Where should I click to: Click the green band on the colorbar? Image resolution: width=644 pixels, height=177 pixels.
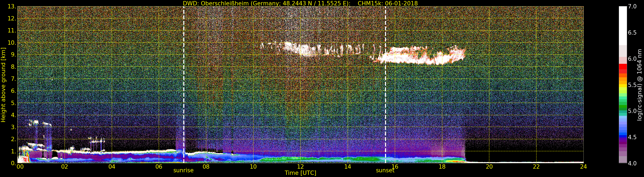click(623, 105)
